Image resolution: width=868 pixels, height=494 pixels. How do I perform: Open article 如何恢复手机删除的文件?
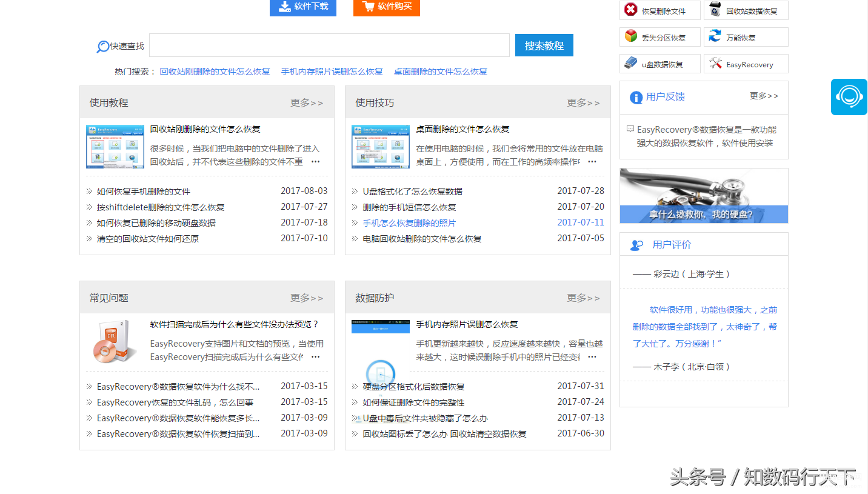point(144,192)
